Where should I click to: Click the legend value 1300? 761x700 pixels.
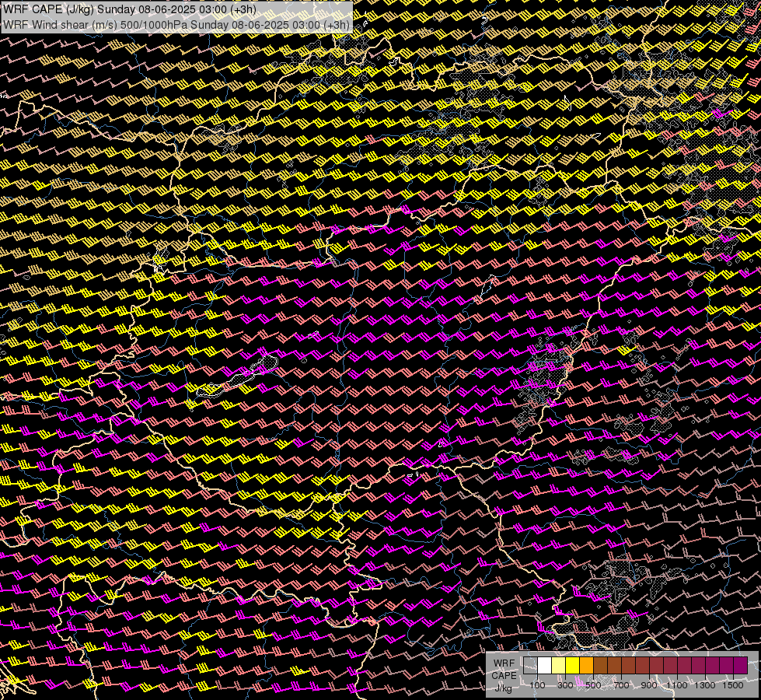point(705,685)
